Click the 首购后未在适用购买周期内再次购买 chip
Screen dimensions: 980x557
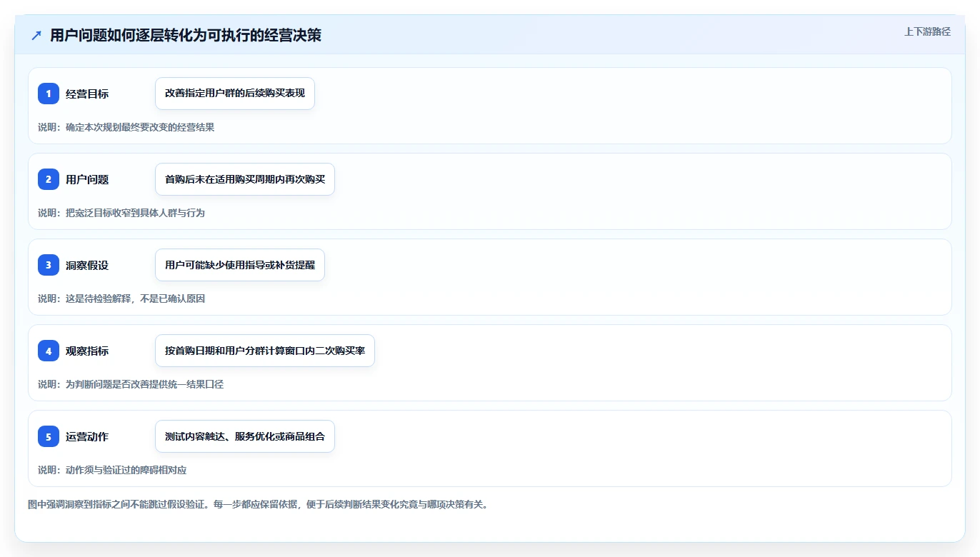[245, 179]
